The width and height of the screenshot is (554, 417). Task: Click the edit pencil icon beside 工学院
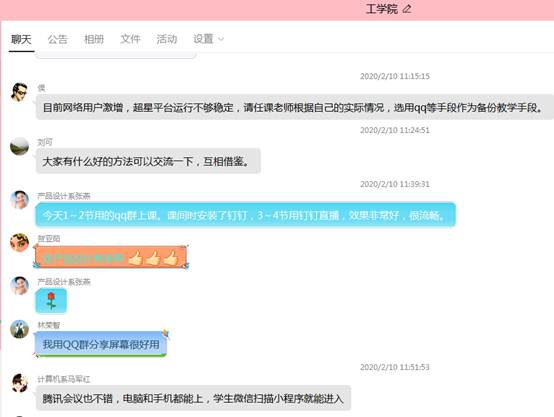point(407,9)
